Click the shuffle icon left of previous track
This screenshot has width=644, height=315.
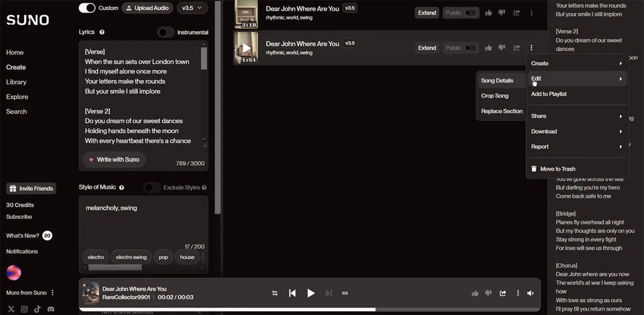pyautogui.click(x=275, y=293)
